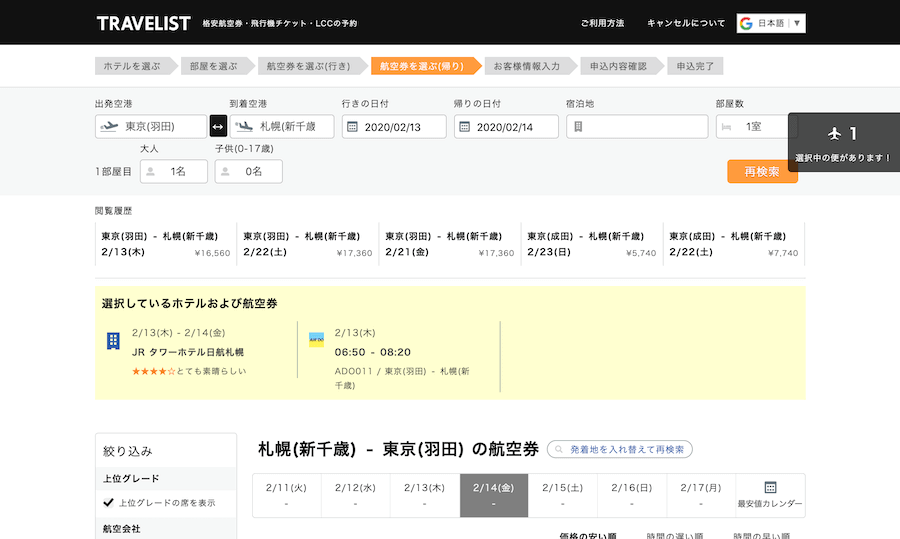900x539 pixels.
Task: Open 大人 1名 dropdown
Action: 174,172
